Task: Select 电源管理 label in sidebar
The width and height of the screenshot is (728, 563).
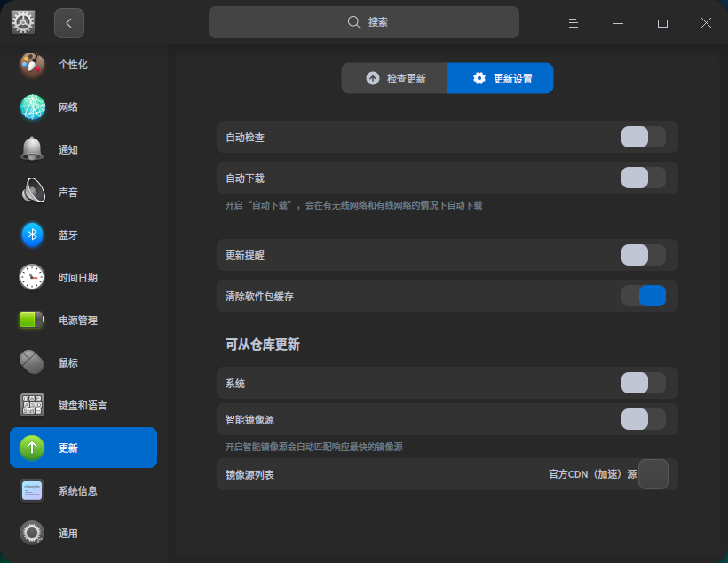Action: pyautogui.click(x=78, y=321)
